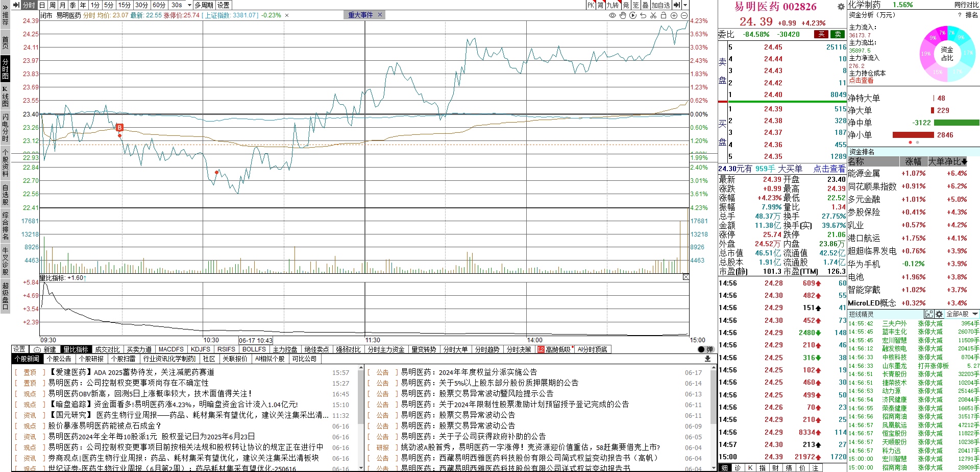Switch to the 日 daily chart tab
Viewport: 980px width, 472px height.
coord(42,5)
